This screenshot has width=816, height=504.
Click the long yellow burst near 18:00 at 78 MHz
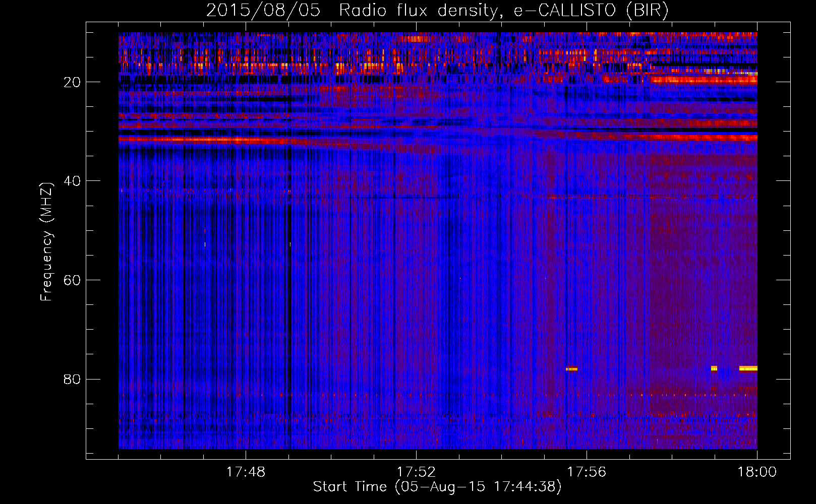pos(748,368)
